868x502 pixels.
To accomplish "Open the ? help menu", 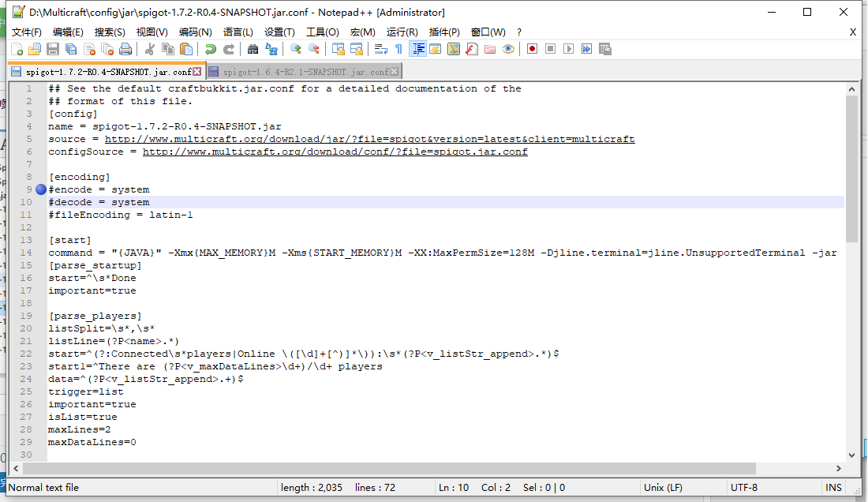I will [518, 32].
